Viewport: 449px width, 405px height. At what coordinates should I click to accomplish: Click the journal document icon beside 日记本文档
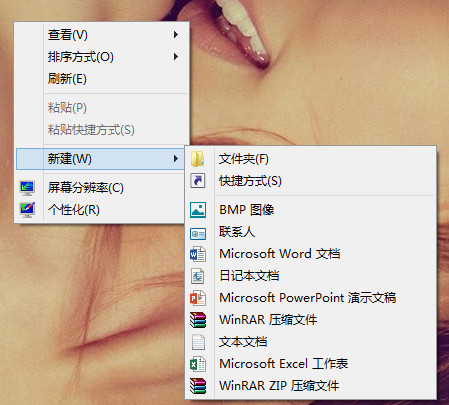197,276
